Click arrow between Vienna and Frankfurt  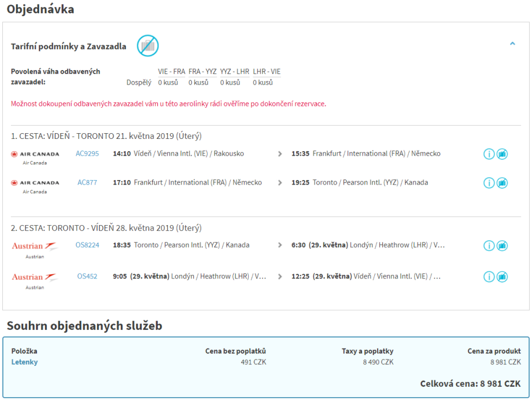coord(280,154)
